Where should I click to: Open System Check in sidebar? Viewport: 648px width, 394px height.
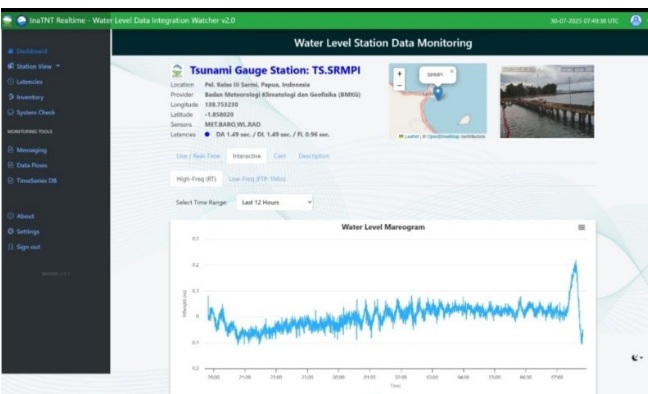(31, 112)
